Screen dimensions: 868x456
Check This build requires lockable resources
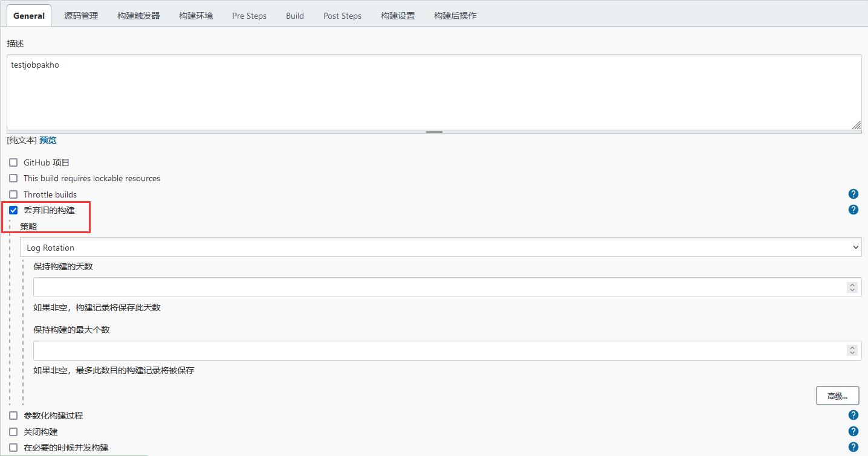click(x=13, y=178)
